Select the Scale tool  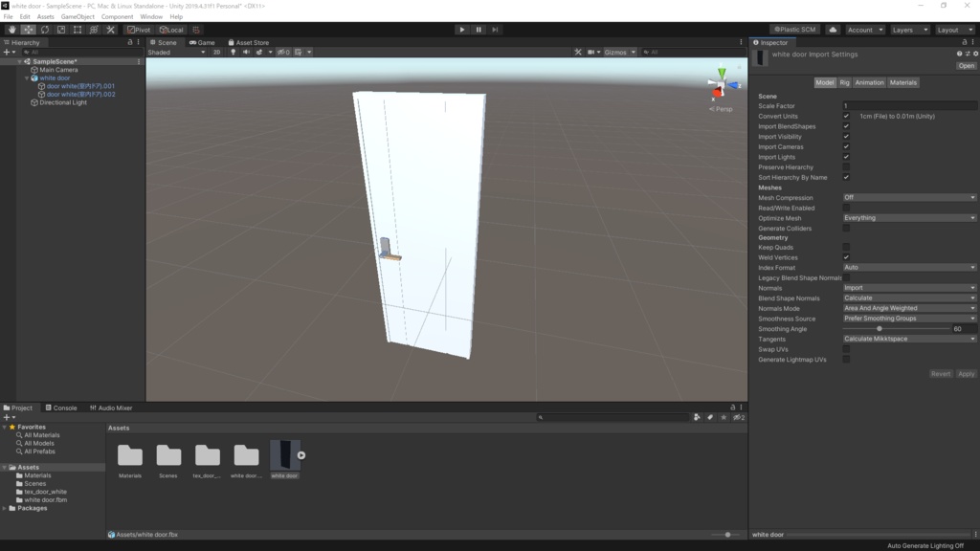(60, 30)
